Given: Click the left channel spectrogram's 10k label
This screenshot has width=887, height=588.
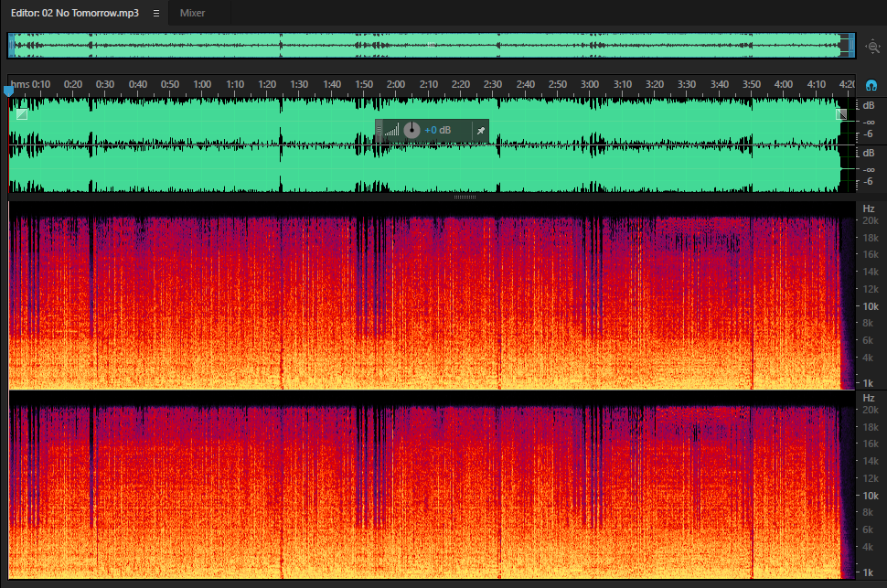Looking at the screenshot, I should tap(870, 306).
